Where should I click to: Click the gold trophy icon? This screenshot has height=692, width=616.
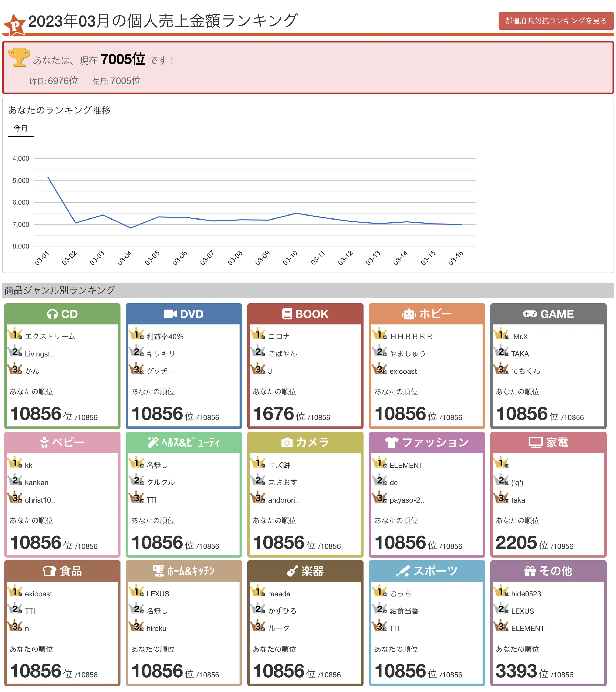click(x=19, y=57)
